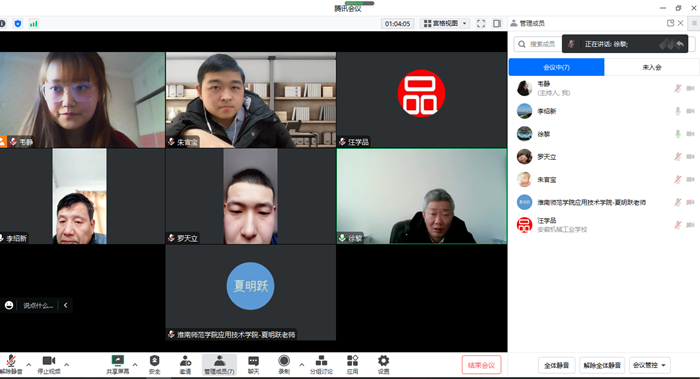Stop video with the camera button
Viewport: 700px width, 379px height.
click(x=49, y=361)
